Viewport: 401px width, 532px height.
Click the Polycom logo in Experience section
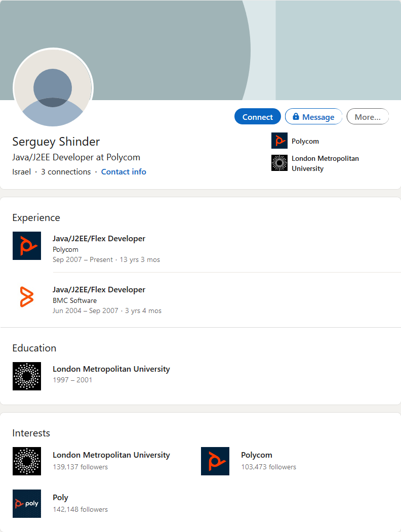[x=26, y=246]
